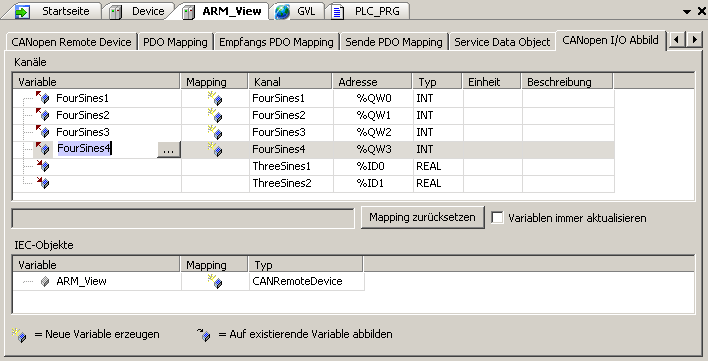This screenshot has height=361, width=708.
Task: Click the Auf existierende Variable abbilden legend icon
Action: pos(204,335)
